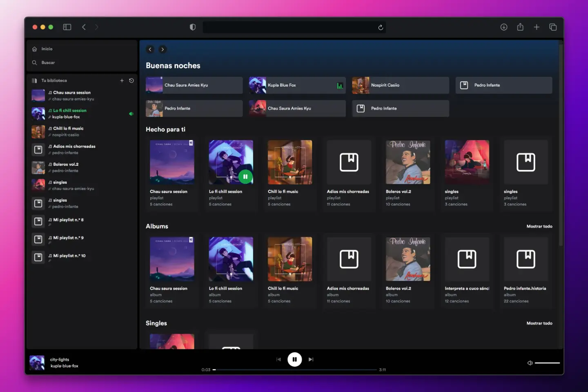Open the Kupla Blue Fox shortcut card
588x392 pixels.
click(x=297, y=85)
